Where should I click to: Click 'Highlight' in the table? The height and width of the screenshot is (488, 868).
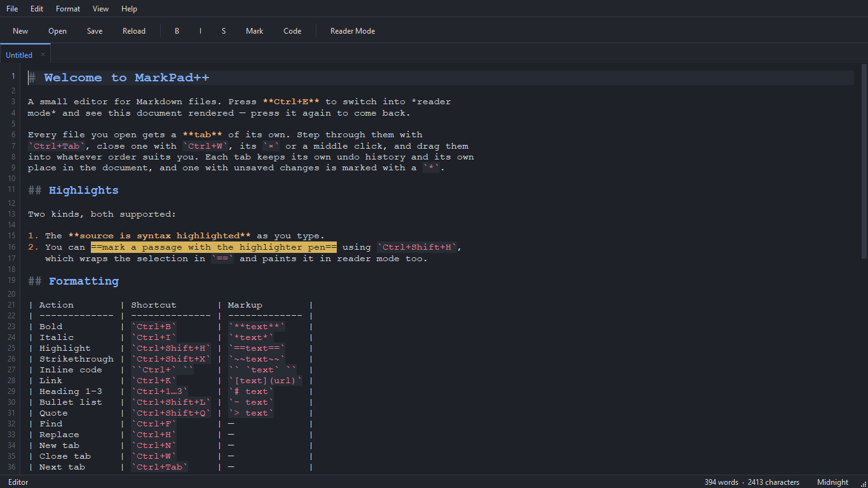[65, 348]
